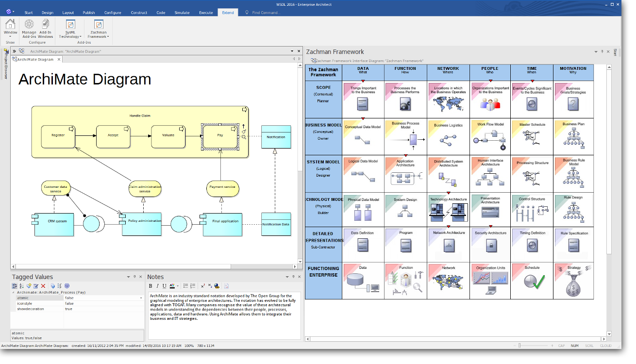
Task: Delete tagged value with red X
Action: click(43, 286)
